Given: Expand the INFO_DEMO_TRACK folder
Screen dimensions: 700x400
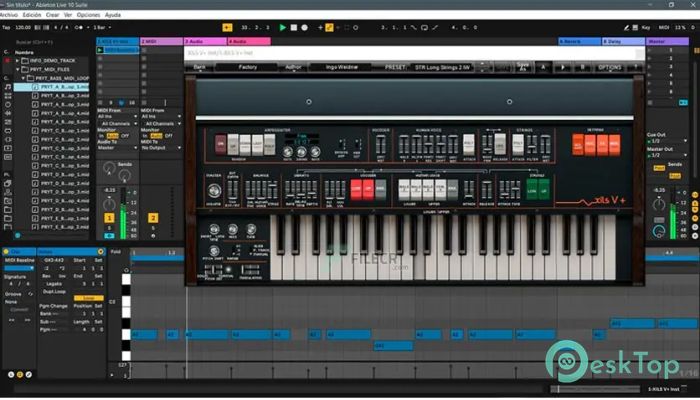Looking at the screenshot, I should 18,61.
